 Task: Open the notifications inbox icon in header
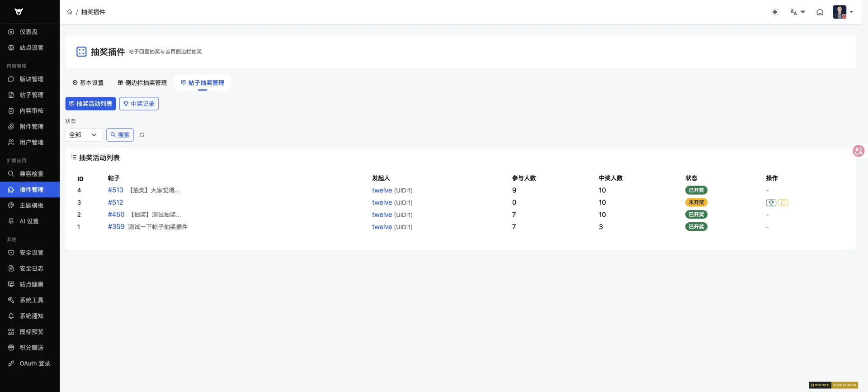pos(820,12)
